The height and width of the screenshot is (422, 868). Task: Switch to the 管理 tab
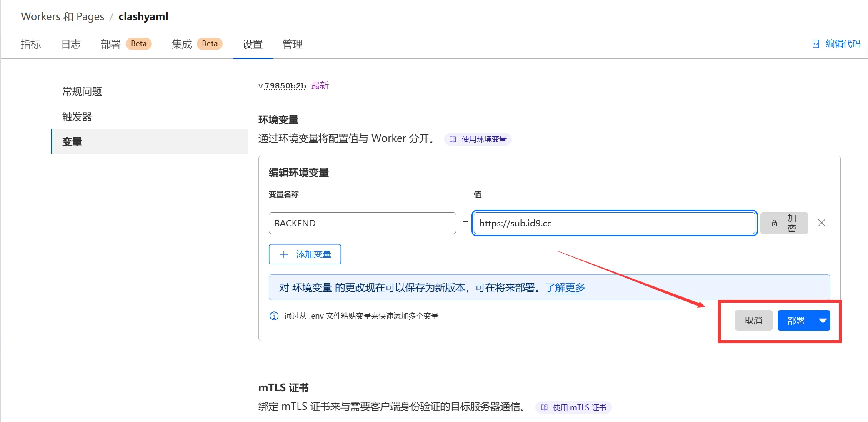[292, 44]
